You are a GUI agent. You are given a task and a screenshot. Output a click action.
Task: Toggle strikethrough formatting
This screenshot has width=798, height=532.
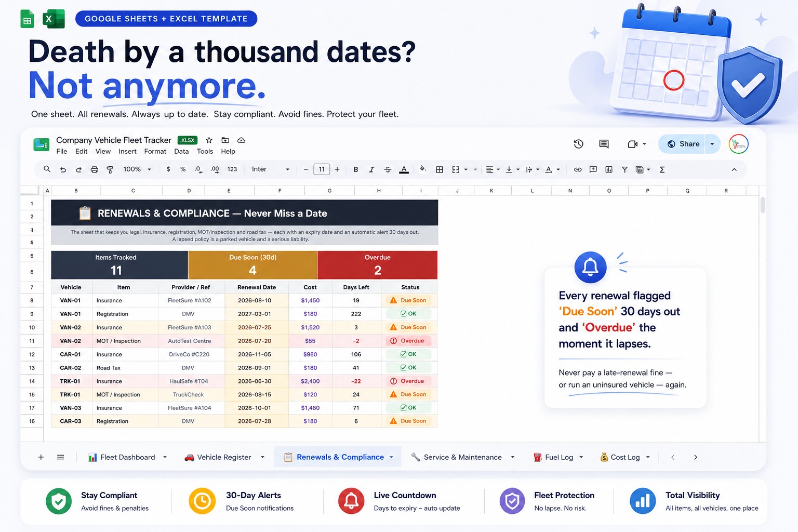(x=388, y=169)
